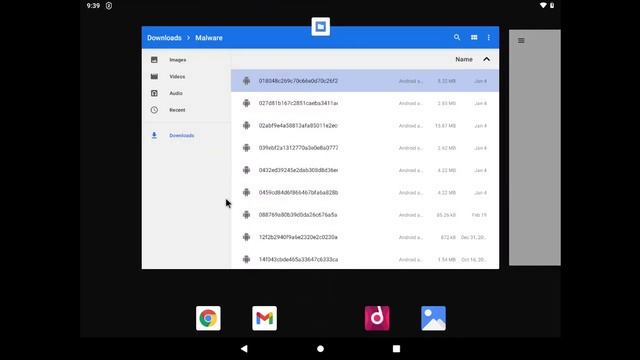Click the Files app icon above window
The image size is (640, 360).
click(320, 27)
